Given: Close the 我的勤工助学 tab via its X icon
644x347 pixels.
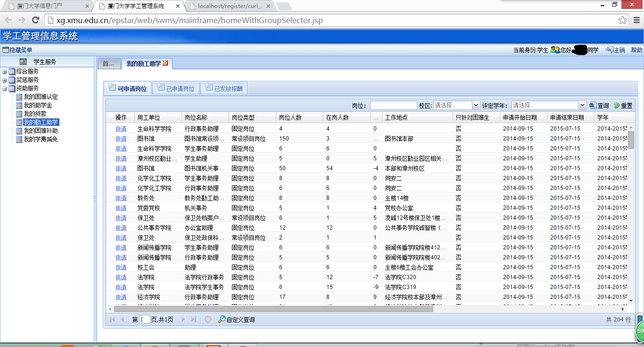Looking at the screenshot, I should tap(165, 63).
